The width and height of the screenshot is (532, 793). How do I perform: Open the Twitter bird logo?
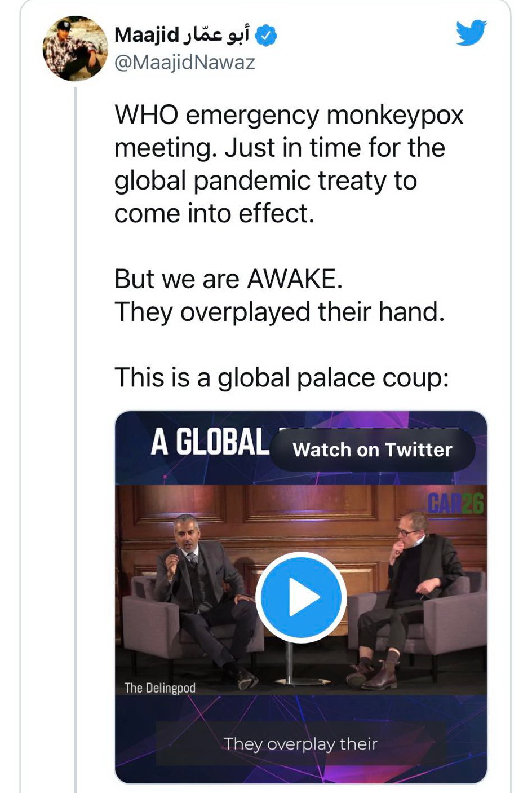pos(471,33)
